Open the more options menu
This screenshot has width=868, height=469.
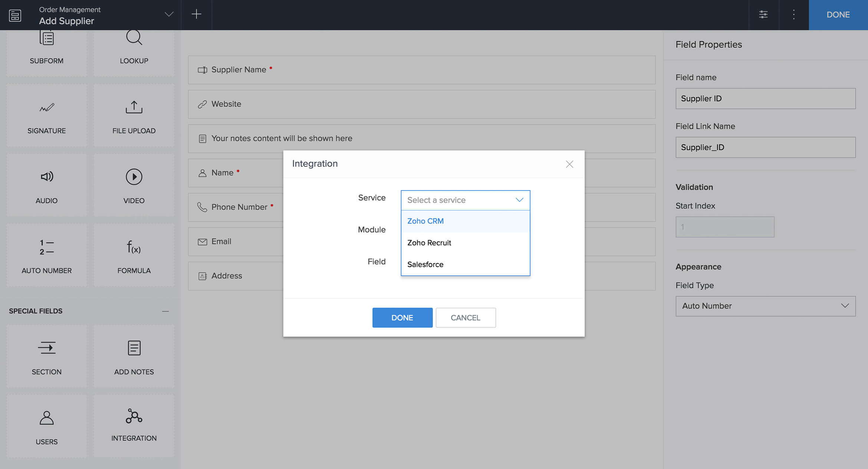pos(793,15)
